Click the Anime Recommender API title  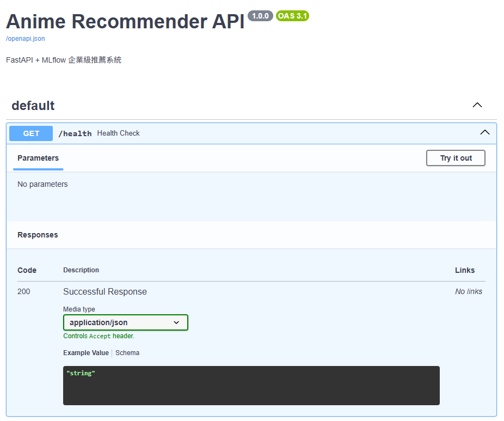pos(125,22)
